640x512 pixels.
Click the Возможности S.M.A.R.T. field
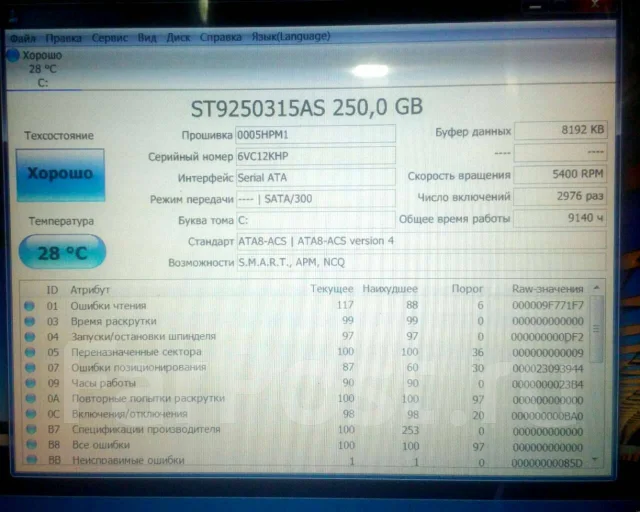(x=421, y=262)
